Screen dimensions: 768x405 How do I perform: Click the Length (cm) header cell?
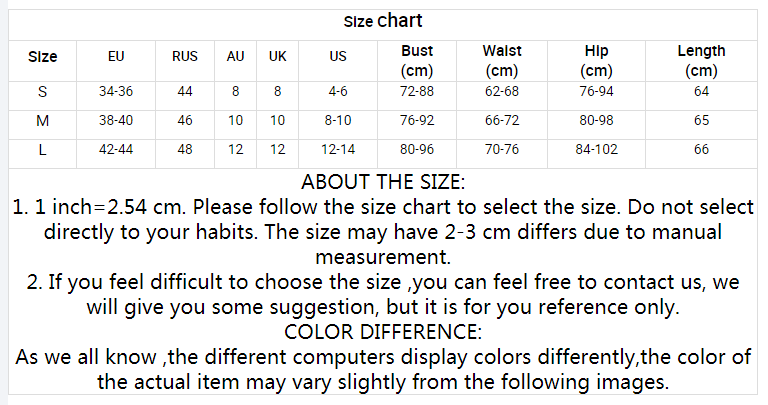click(701, 61)
